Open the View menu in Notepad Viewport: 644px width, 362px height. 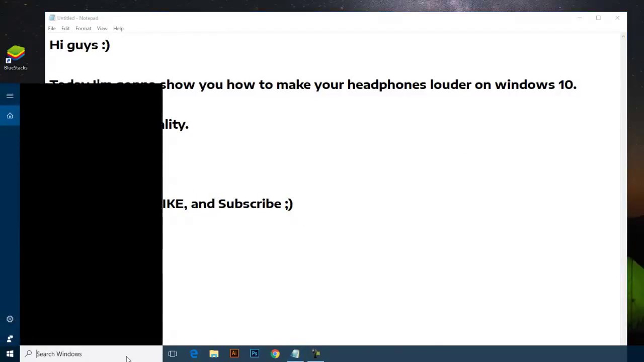click(x=102, y=29)
